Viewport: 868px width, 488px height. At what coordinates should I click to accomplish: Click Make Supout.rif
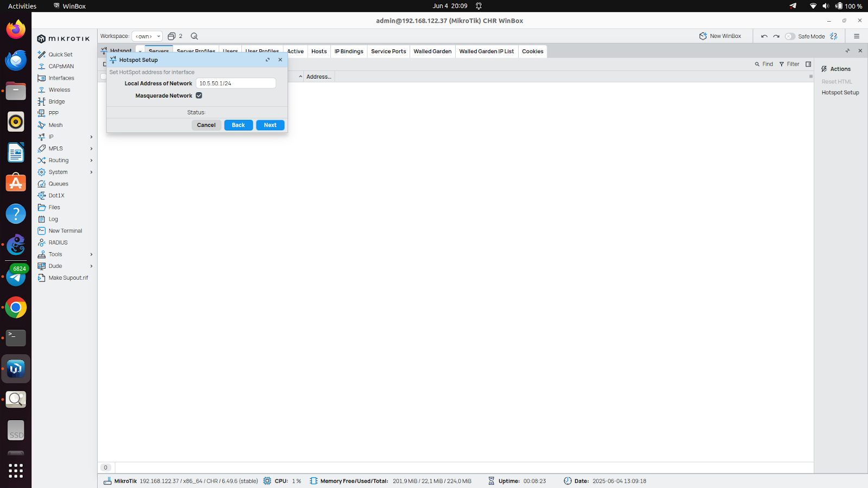(68, 278)
